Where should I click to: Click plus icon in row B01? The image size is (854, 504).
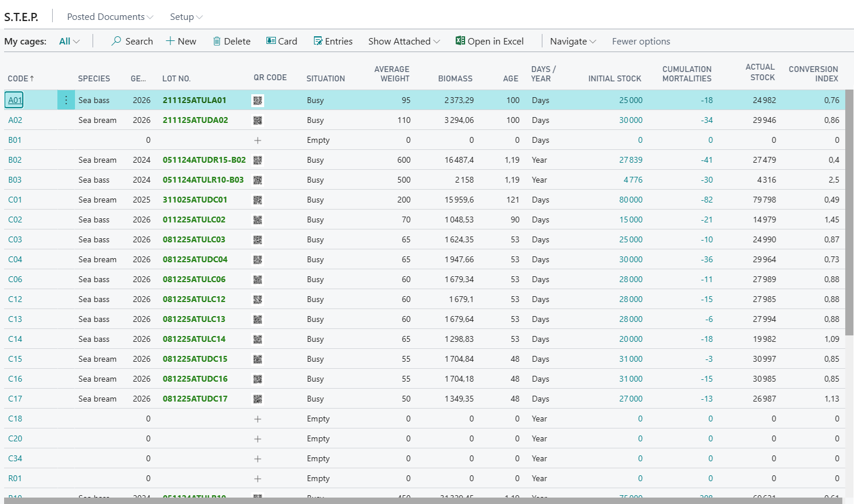pyautogui.click(x=258, y=140)
